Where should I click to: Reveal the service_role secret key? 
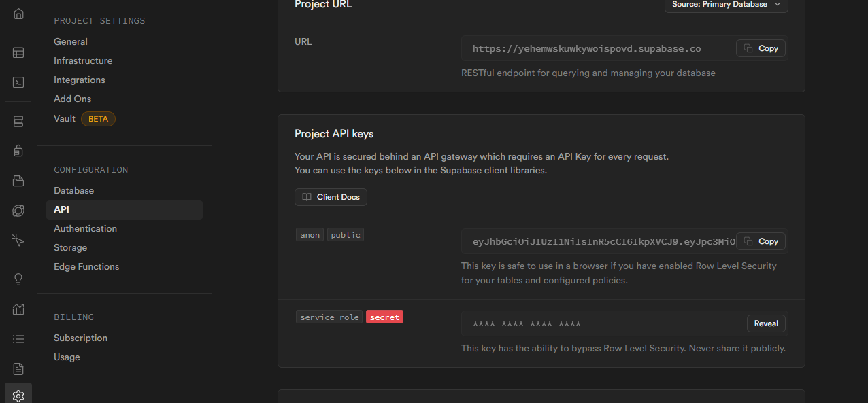click(766, 323)
